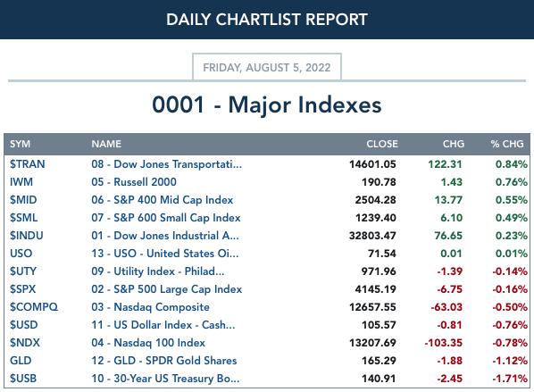The height and width of the screenshot is (392, 534).
Task: Sort by NAME column header
Action: coord(106,144)
